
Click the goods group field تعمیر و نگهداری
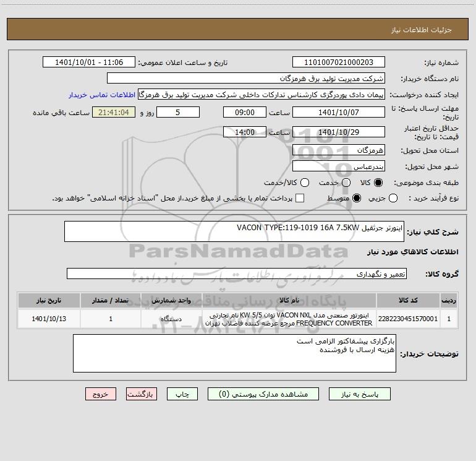[x=237, y=274]
